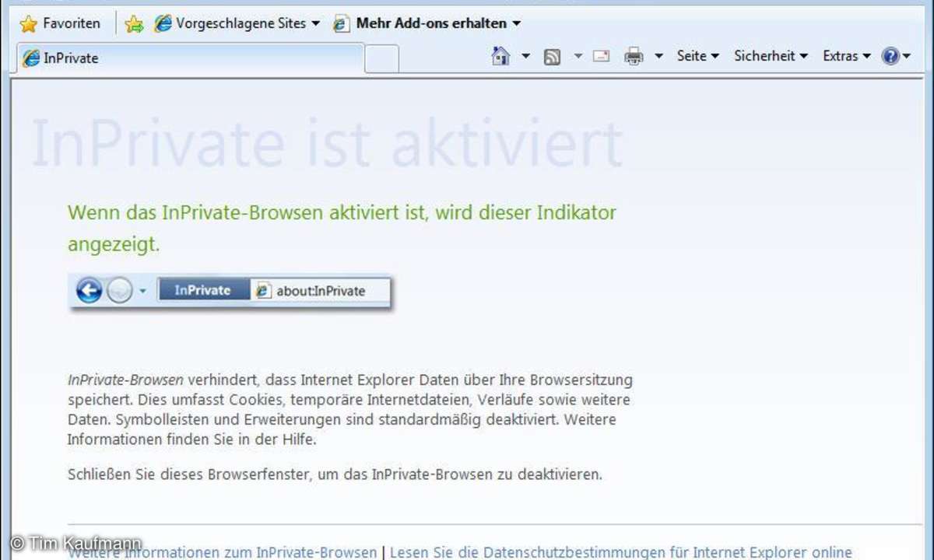Click the add-to-favorites bar star icon
This screenshot has width=934, height=560.
click(134, 24)
